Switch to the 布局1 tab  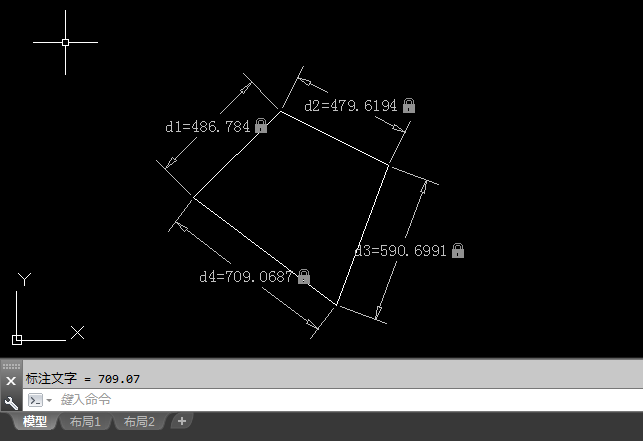point(85,421)
